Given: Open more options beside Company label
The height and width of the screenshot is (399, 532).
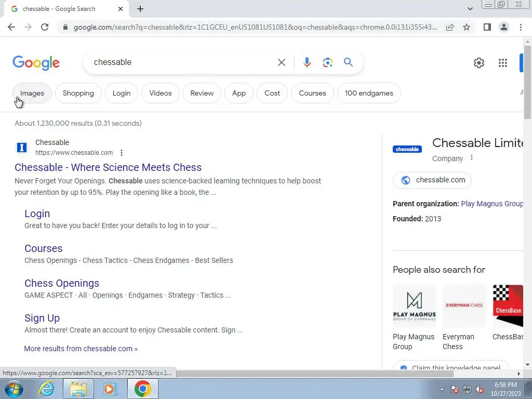Looking at the screenshot, I should coord(472,158).
